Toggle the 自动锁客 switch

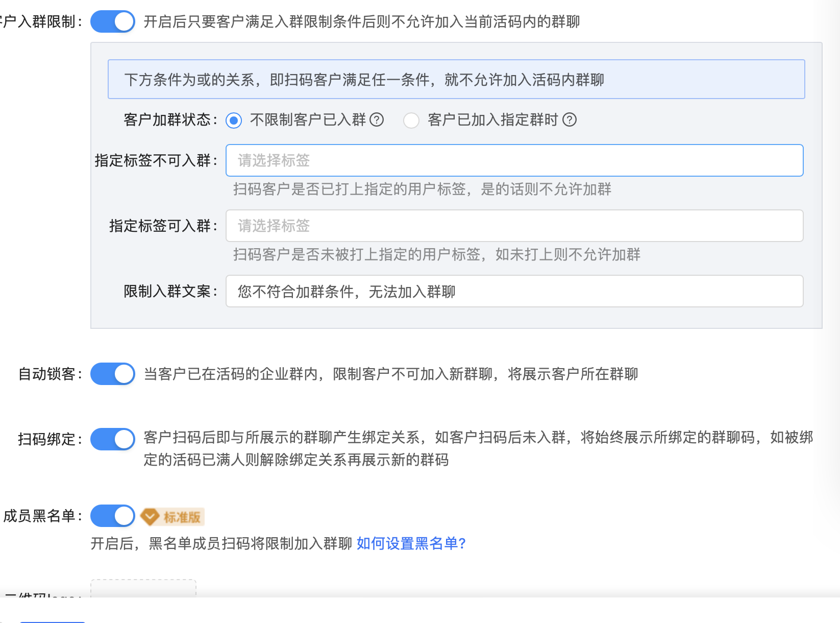click(113, 374)
